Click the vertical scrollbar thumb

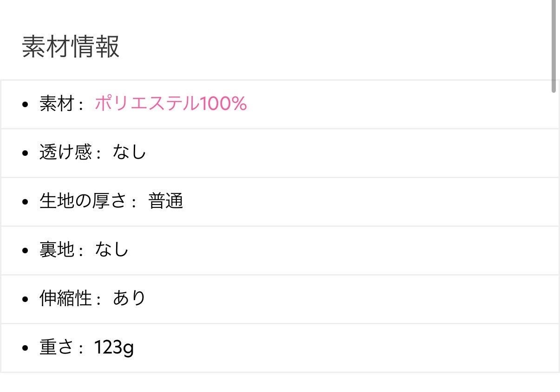tap(553, 46)
